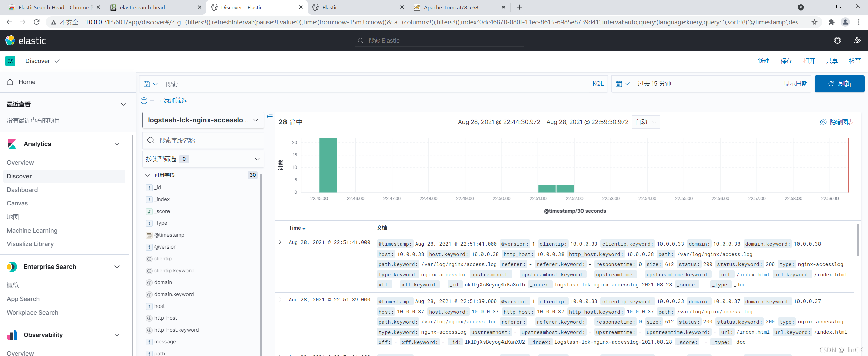This screenshot has height=356, width=868.
Task: Focus the 搜索 Elastic global search box
Action: (439, 40)
